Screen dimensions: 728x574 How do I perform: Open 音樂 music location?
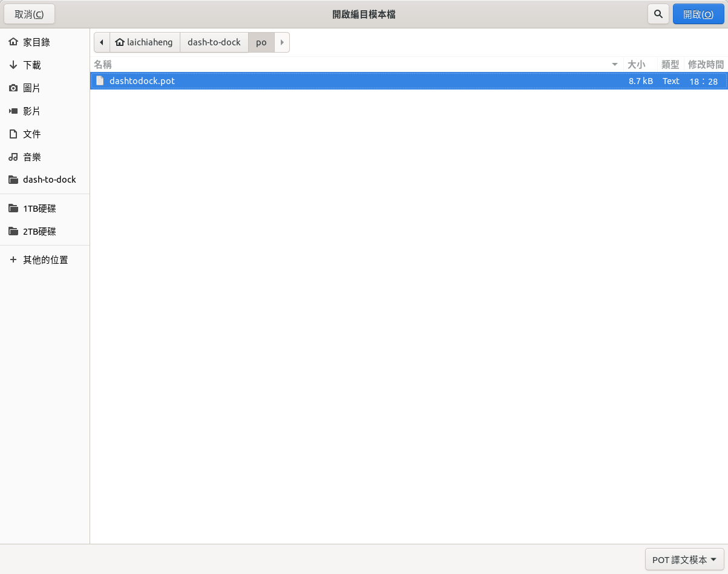pos(45,157)
